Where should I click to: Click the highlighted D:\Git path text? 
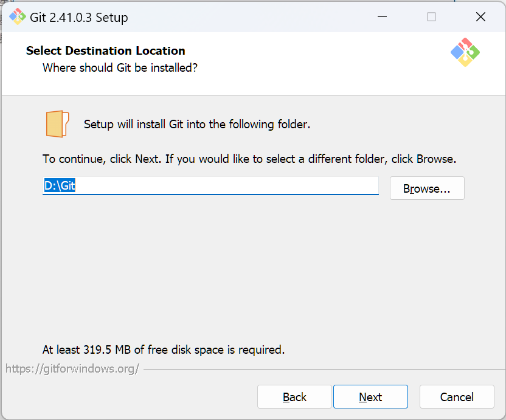point(60,186)
